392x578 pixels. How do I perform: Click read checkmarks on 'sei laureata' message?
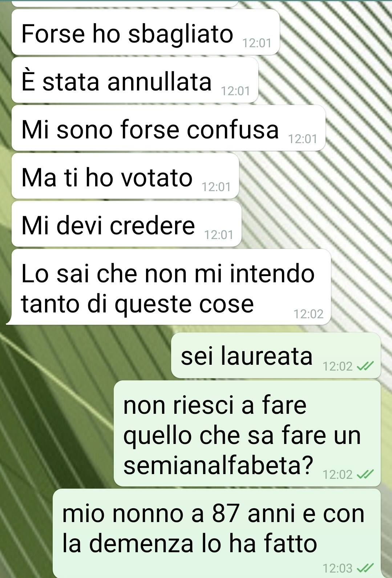click(x=365, y=366)
